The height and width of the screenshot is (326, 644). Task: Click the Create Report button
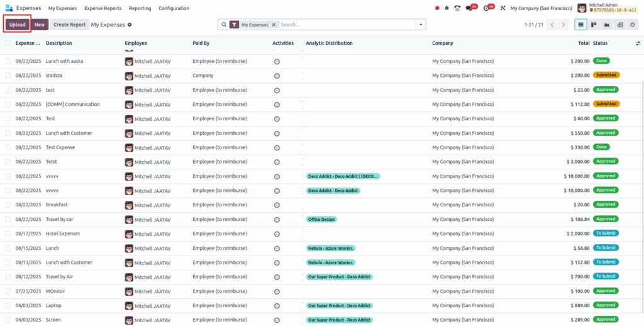69,25
